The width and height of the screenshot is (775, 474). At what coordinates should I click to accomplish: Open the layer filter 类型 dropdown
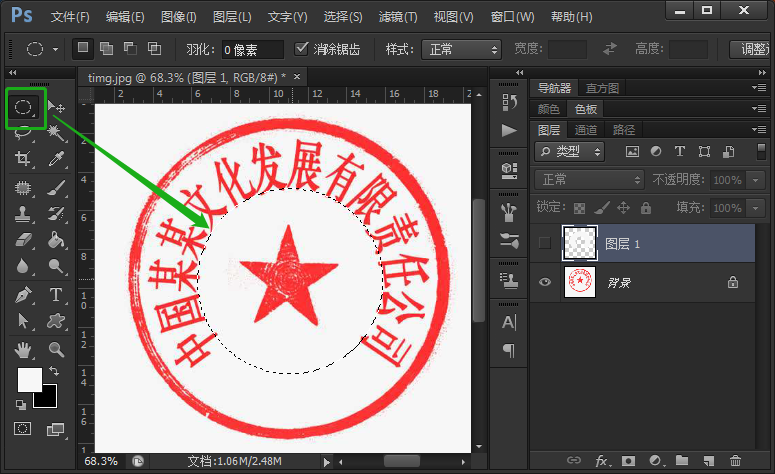(x=569, y=151)
